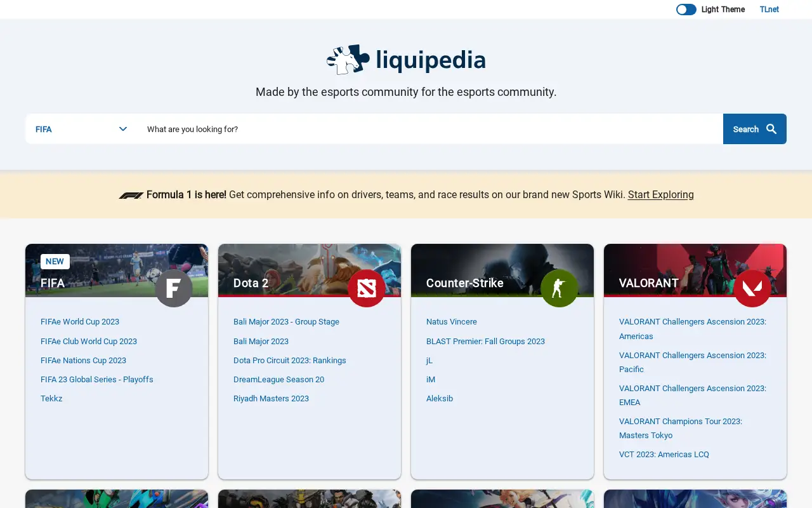812x508 pixels.
Task: Open the TLnet link
Action: coord(769,10)
